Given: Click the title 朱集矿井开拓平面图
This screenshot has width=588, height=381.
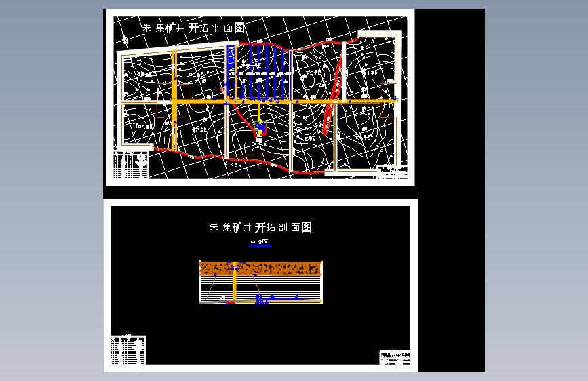Looking at the screenshot, I should pos(193,27).
